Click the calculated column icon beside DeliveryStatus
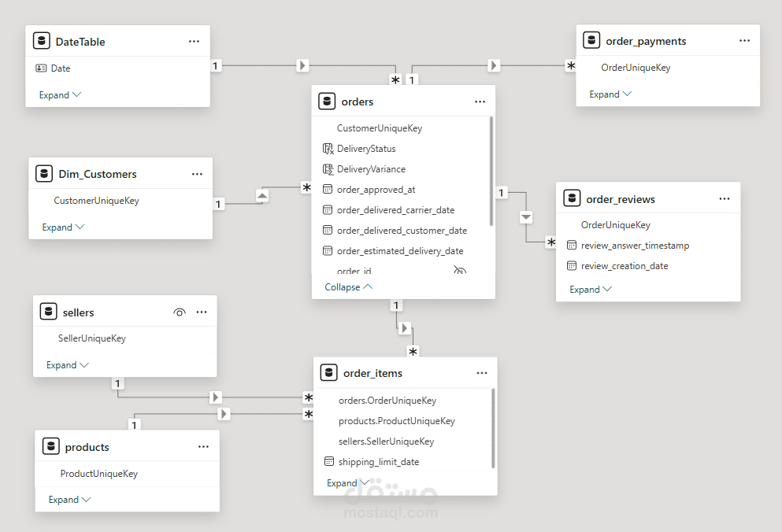782x532 pixels. tap(328, 149)
